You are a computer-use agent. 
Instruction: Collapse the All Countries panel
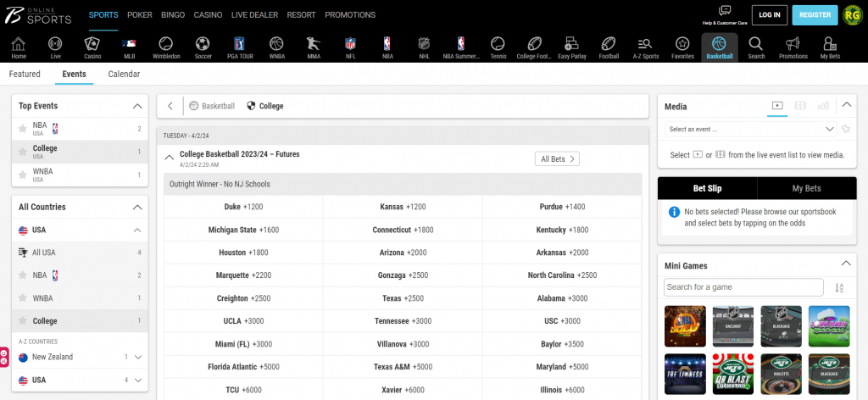pos(137,207)
